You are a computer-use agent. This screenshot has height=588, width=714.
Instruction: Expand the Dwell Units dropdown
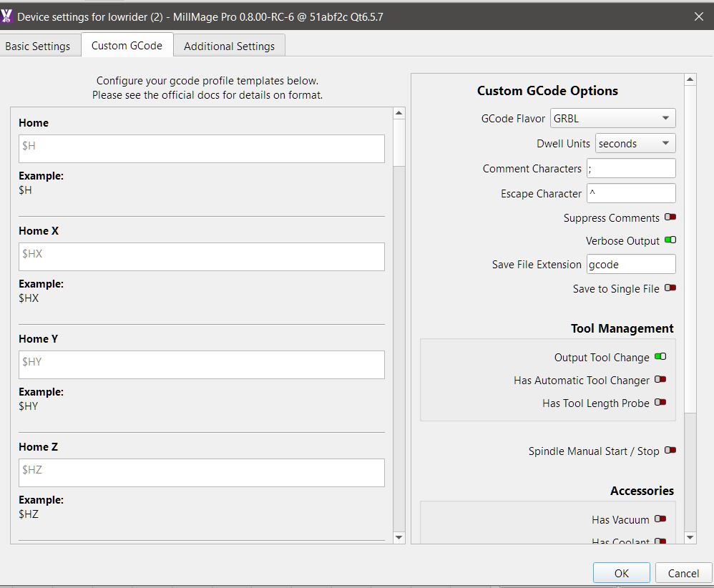pyautogui.click(x=635, y=144)
